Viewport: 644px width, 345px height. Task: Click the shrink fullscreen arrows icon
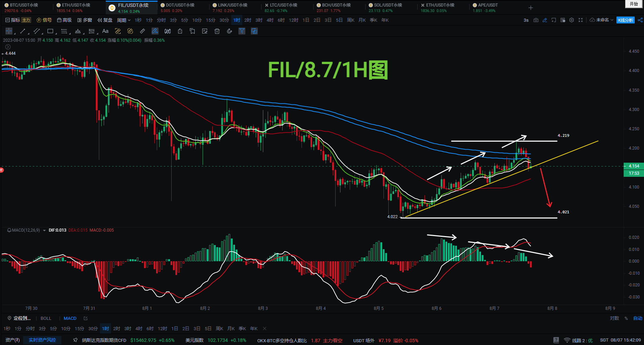(581, 20)
